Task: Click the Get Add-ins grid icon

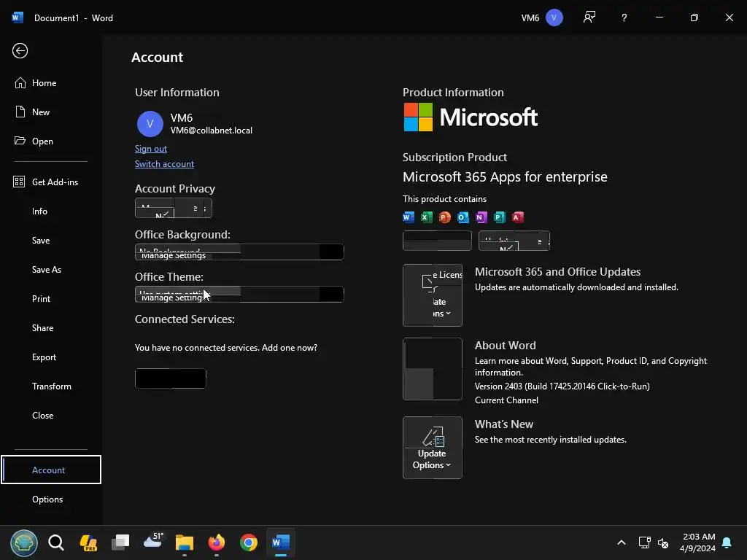Action: point(19,182)
